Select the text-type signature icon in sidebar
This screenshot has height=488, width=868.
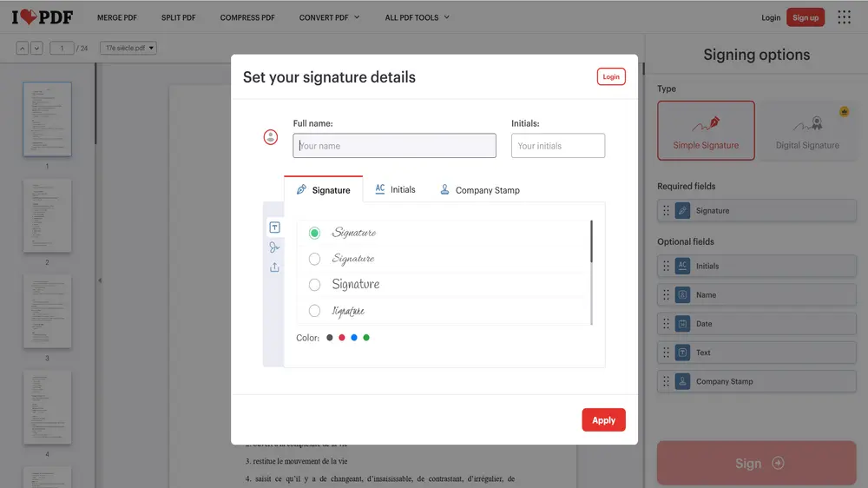tap(274, 228)
